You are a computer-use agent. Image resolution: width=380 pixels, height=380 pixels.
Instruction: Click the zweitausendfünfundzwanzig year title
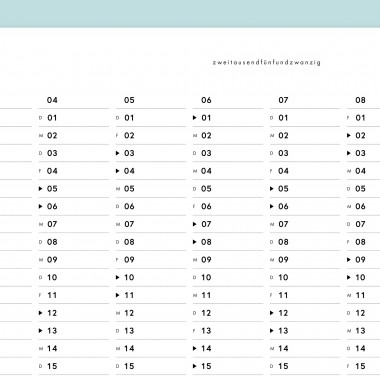tap(266, 62)
